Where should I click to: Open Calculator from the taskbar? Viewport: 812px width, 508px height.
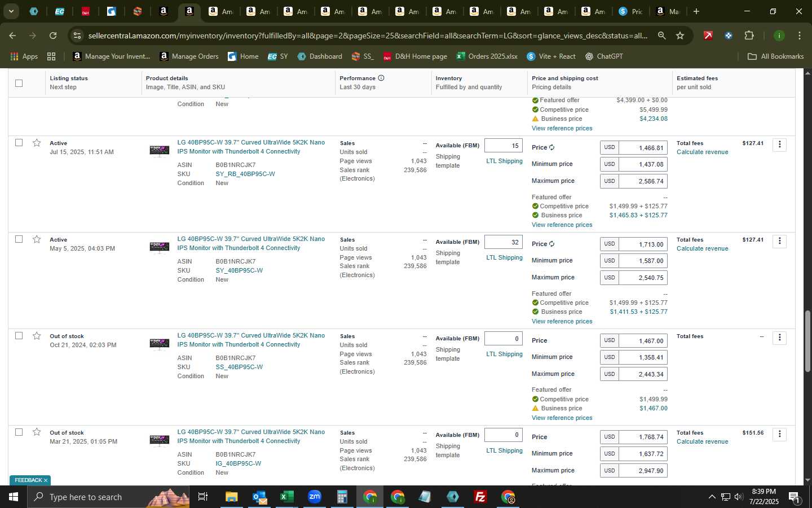coord(342,497)
